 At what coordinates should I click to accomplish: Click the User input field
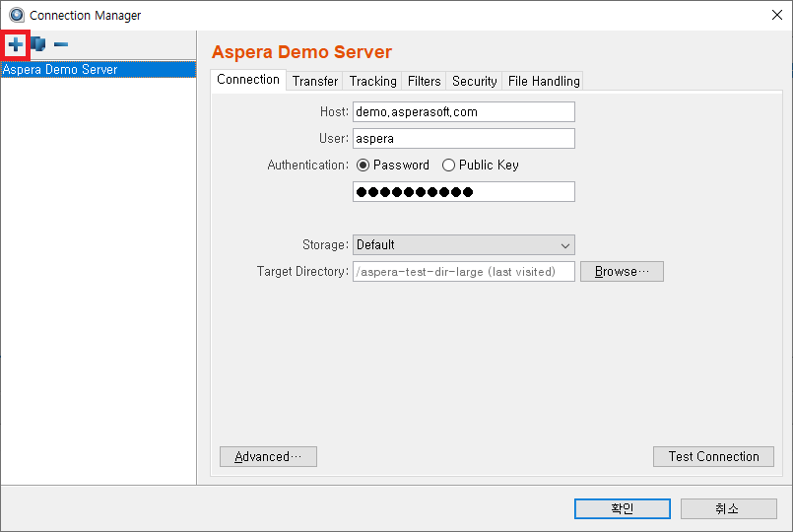464,139
